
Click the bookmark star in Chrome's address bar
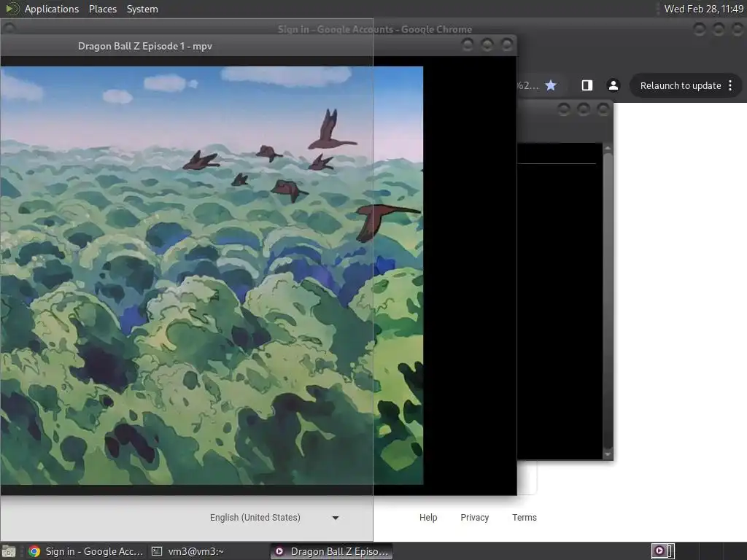pos(551,85)
